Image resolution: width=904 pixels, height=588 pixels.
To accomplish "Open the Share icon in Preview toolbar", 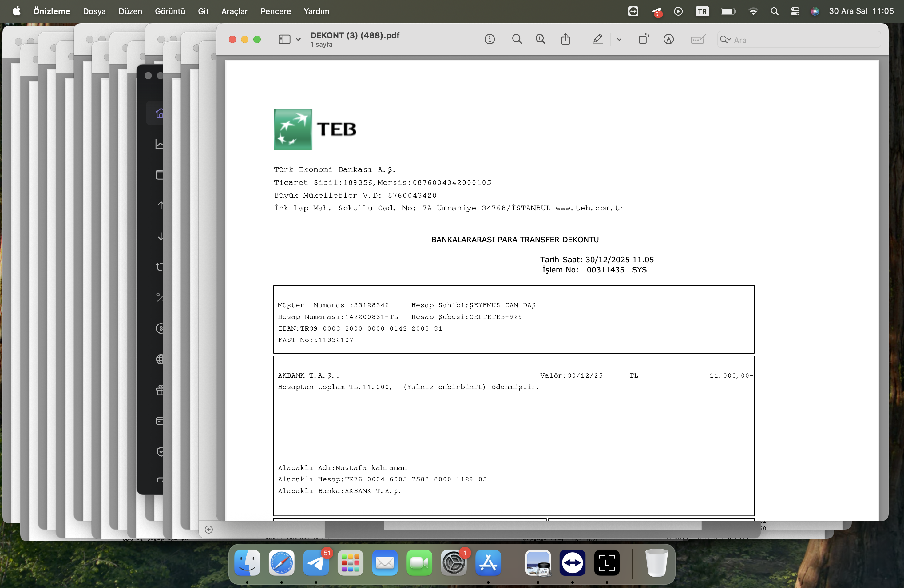I will tap(565, 39).
